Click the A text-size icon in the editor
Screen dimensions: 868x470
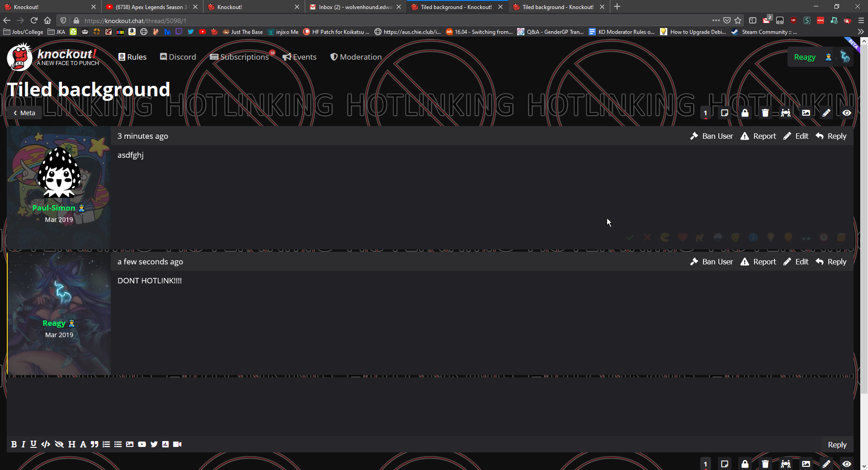pos(83,444)
